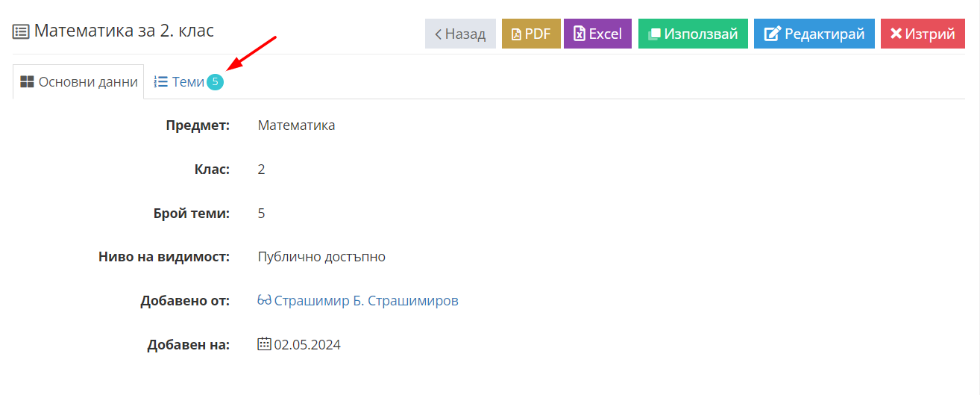Click the stacked-copies icon in Използвай

point(654,34)
